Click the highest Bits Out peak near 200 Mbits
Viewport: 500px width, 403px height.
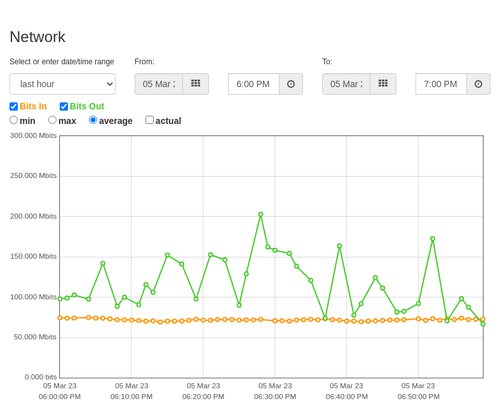tap(261, 215)
